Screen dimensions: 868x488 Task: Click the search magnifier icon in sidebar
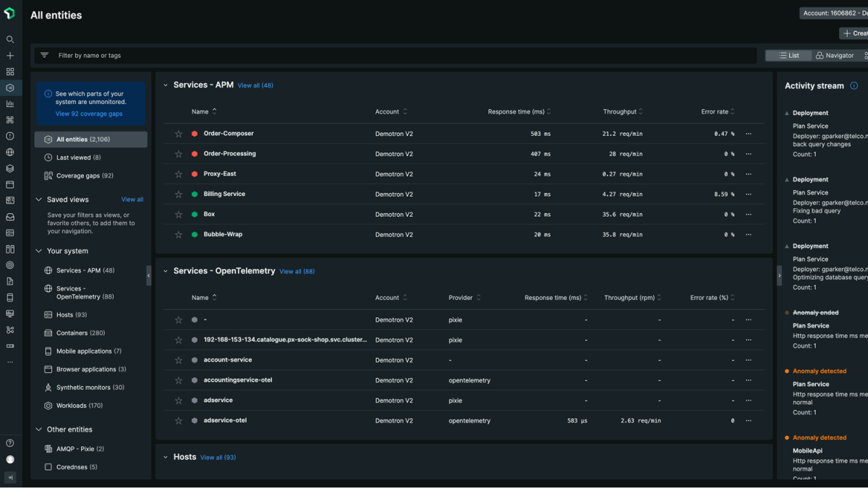pyautogui.click(x=10, y=40)
